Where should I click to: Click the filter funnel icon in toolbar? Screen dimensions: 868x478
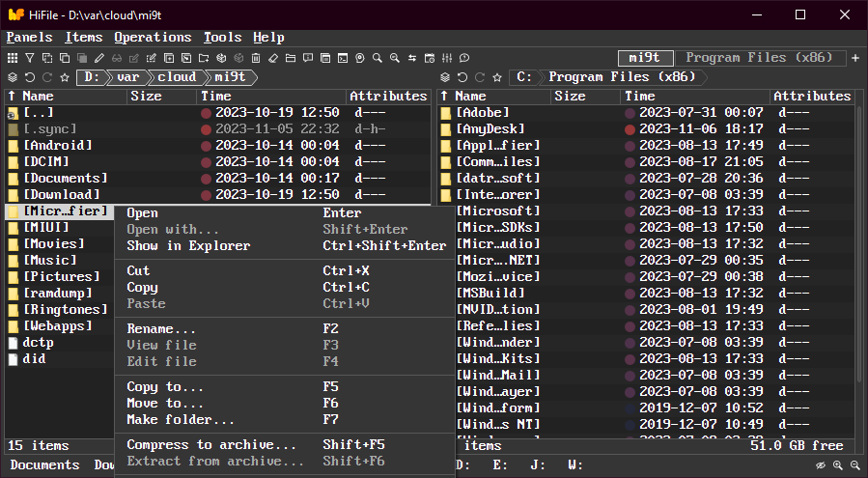click(x=29, y=58)
